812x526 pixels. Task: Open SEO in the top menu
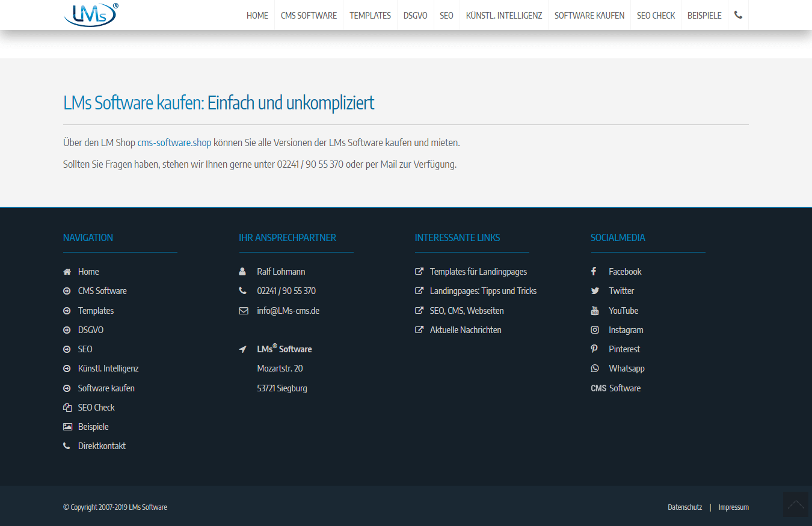point(447,16)
